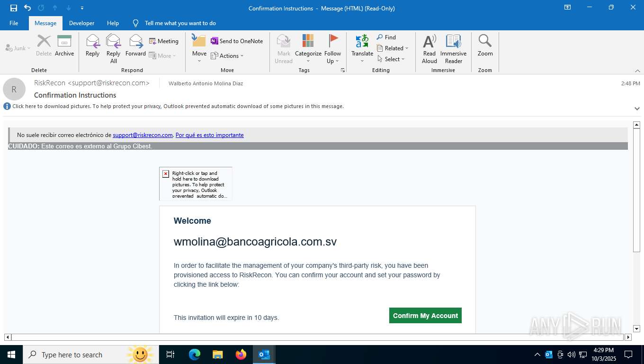Save the message using the disk icon

[x=14, y=8]
